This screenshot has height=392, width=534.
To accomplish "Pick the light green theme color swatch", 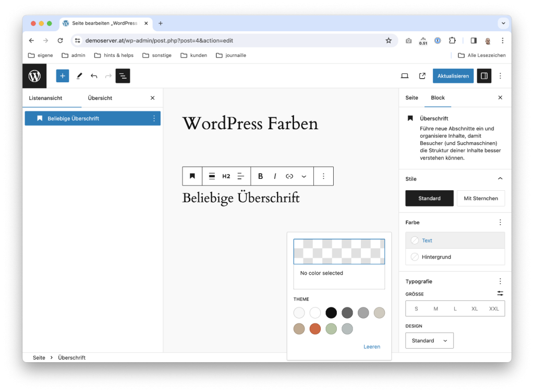I will point(331,329).
